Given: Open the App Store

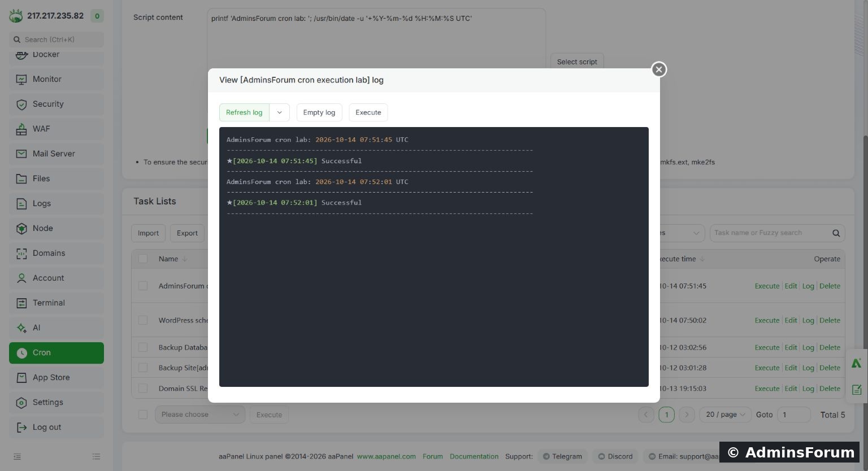Looking at the screenshot, I should point(57,377).
